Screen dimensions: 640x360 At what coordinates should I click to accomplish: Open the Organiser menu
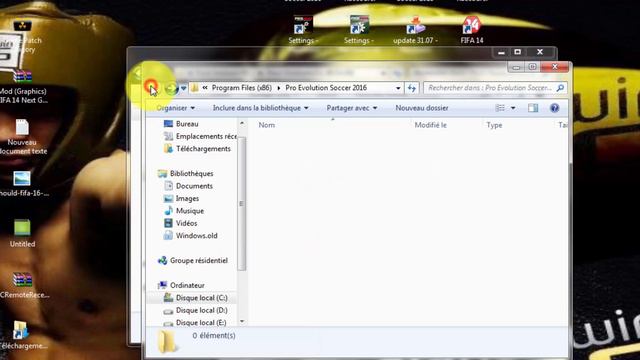tap(176, 108)
